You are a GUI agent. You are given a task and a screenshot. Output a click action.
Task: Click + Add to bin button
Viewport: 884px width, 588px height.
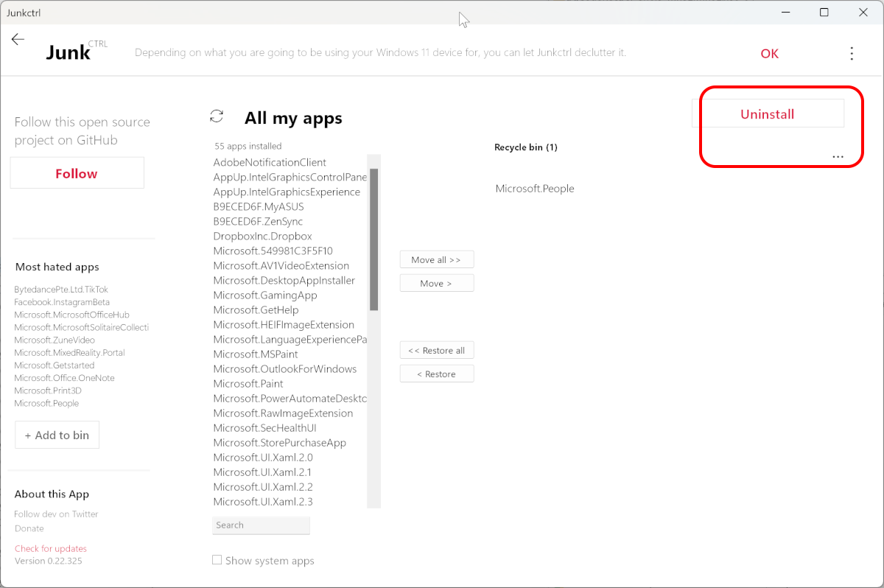pyautogui.click(x=57, y=435)
